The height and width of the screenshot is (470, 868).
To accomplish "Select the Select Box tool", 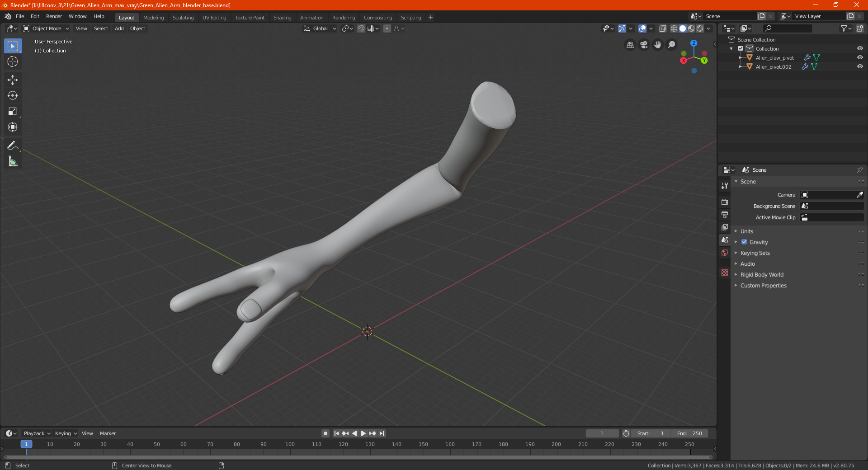I will [x=13, y=46].
